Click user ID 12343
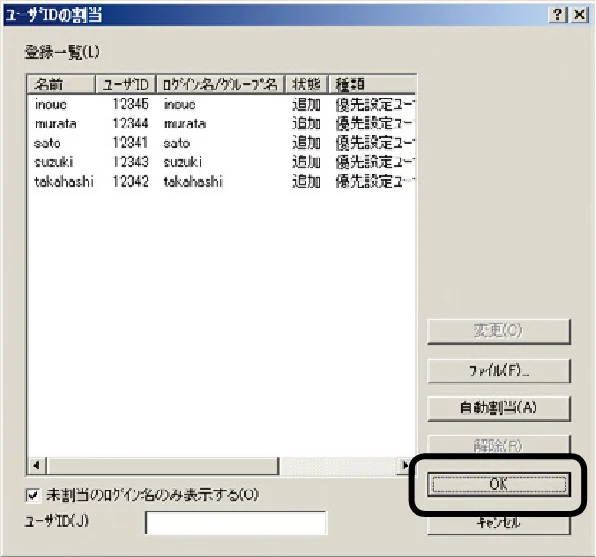The image size is (596, 557). point(130,162)
